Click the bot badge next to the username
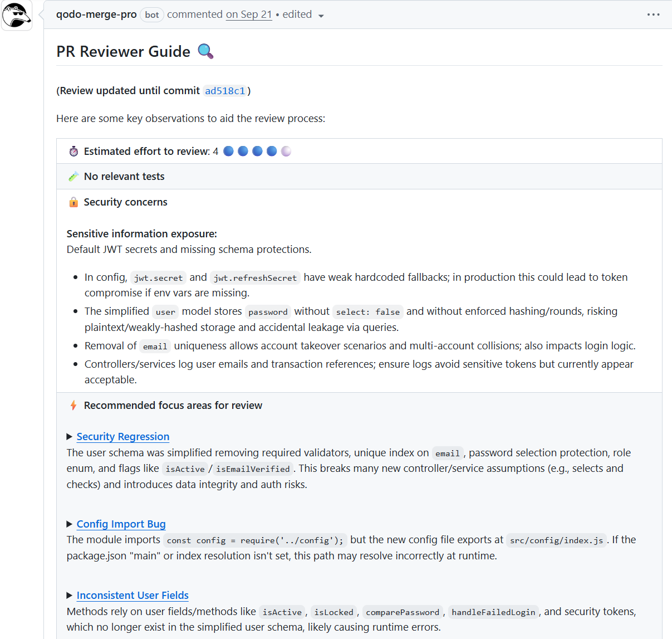672x639 pixels. (x=151, y=14)
